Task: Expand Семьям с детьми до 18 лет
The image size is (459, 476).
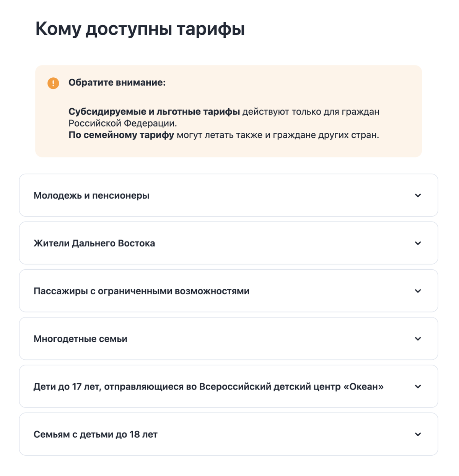Action: pos(228,434)
